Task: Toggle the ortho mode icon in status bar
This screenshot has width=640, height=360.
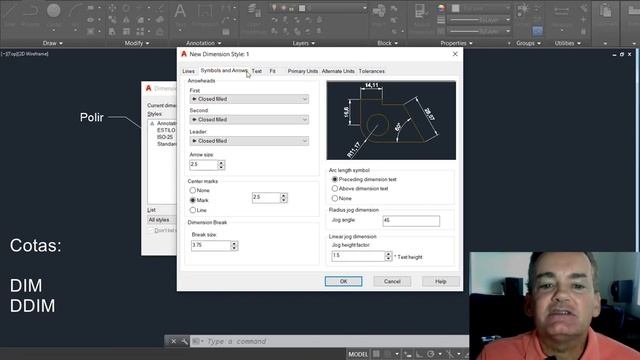Action: point(419,354)
